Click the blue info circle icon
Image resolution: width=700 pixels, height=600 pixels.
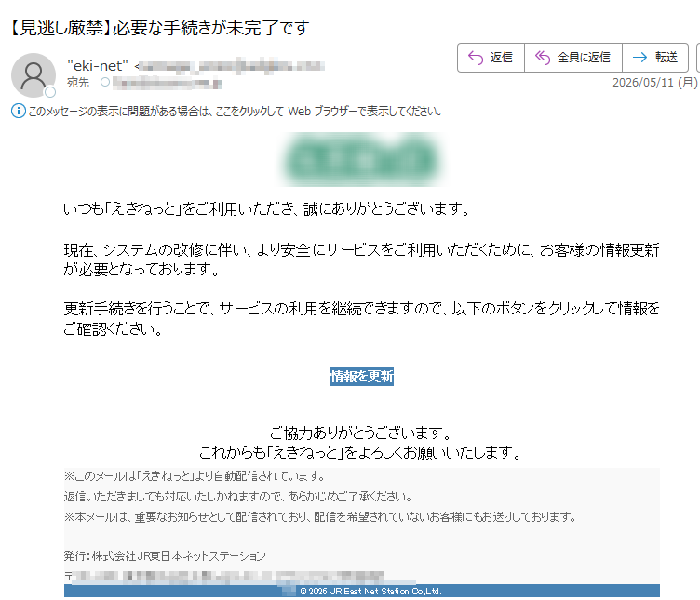(x=19, y=111)
